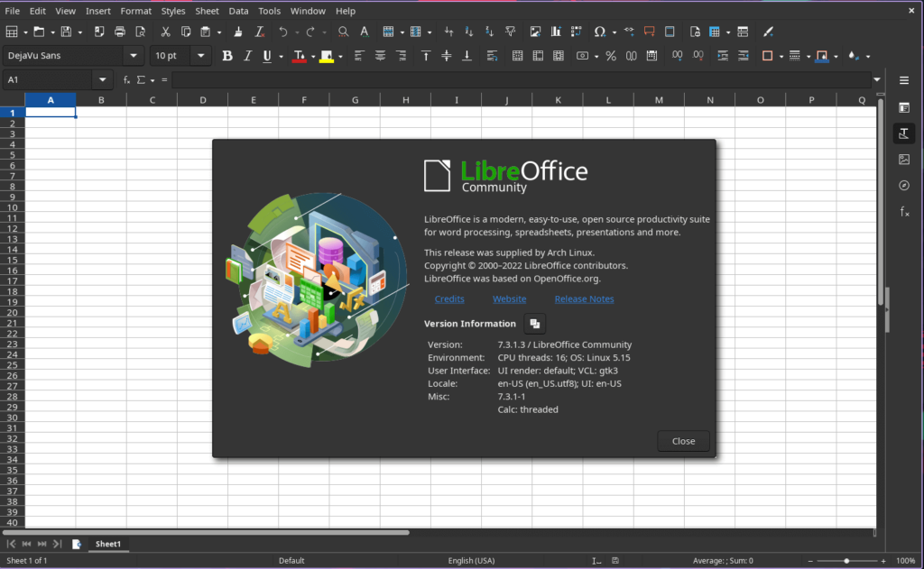Select the Sheet1 tab
This screenshot has width=924, height=569.
[x=108, y=544]
